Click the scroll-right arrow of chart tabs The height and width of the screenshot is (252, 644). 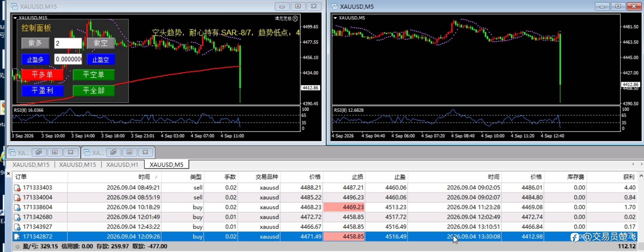tap(641, 164)
